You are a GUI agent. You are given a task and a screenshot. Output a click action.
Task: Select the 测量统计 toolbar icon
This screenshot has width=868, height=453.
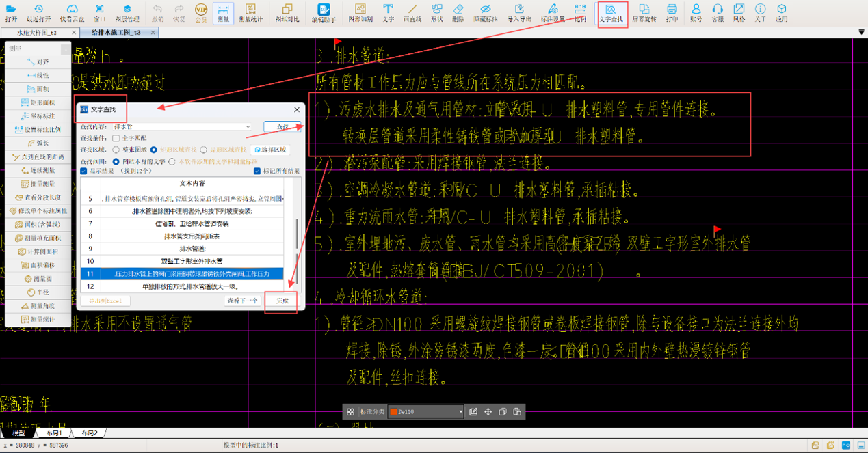click(250, 12)
